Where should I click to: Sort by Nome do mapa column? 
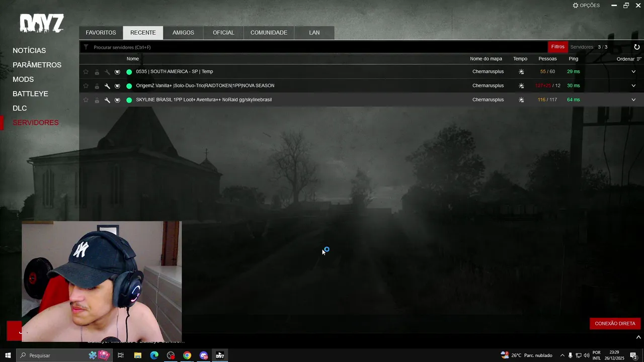486,59
